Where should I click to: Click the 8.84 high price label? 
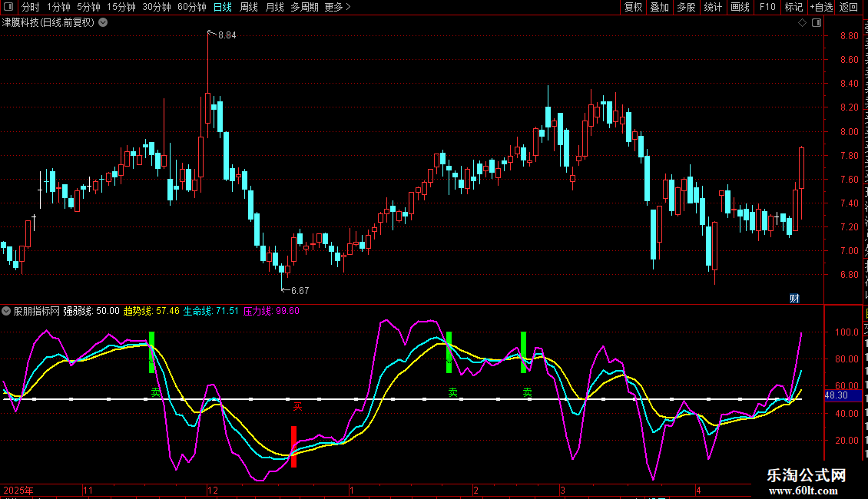click(x=227, y=35)
